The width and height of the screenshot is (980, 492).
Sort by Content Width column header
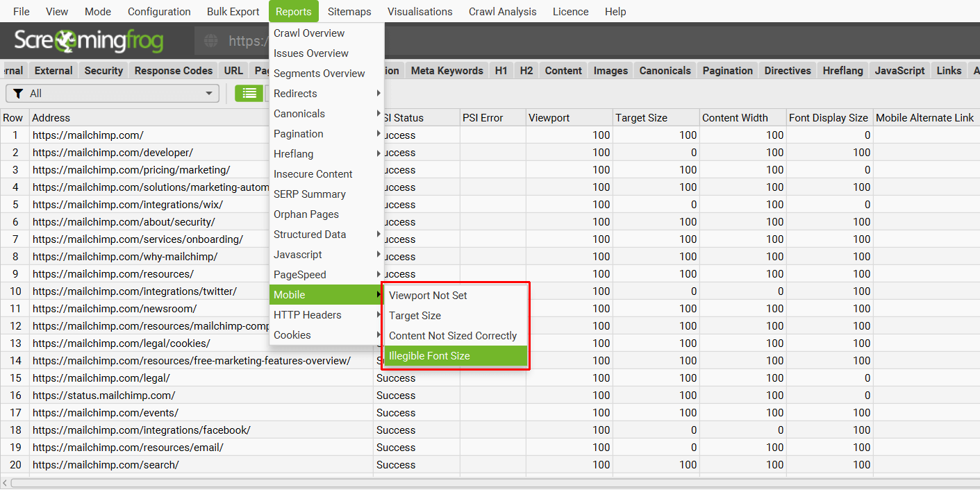coord(743,118)
